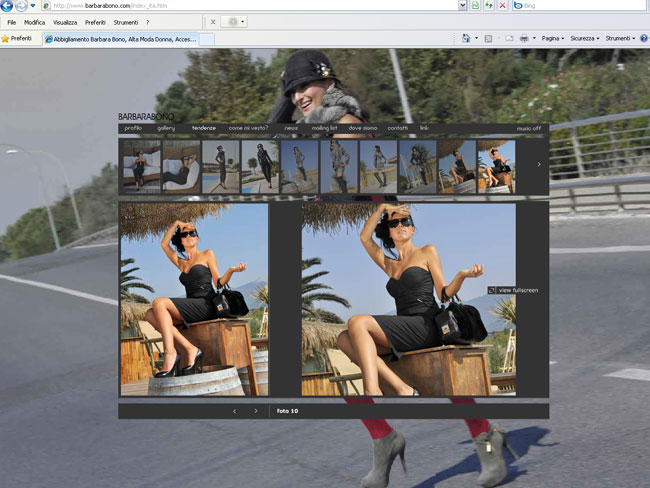Open a new blank tab

(x=207, y=39)
